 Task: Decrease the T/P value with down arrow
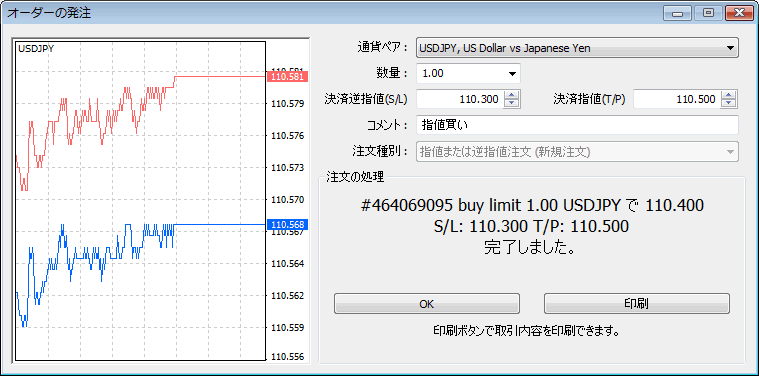click(729, 104)
